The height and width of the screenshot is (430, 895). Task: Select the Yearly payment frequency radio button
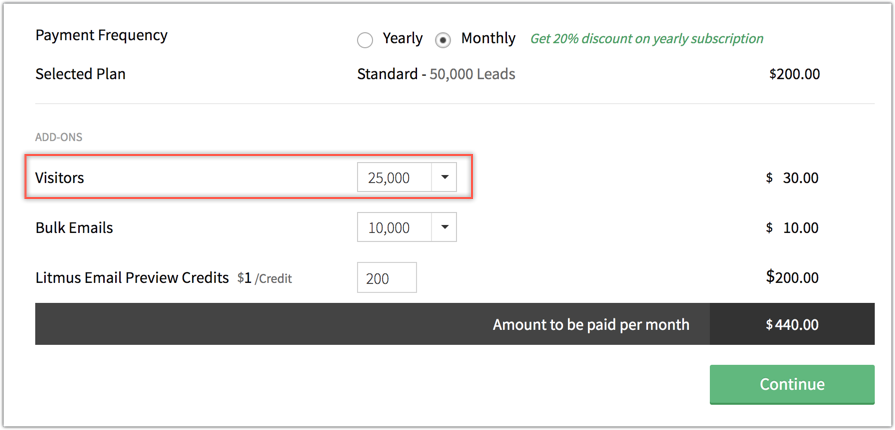point(365,40)
